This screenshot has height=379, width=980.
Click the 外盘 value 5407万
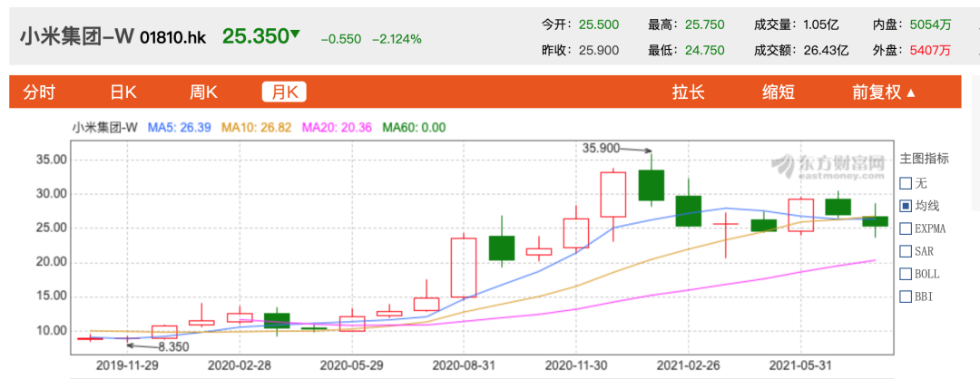click(x=931, y=51)
